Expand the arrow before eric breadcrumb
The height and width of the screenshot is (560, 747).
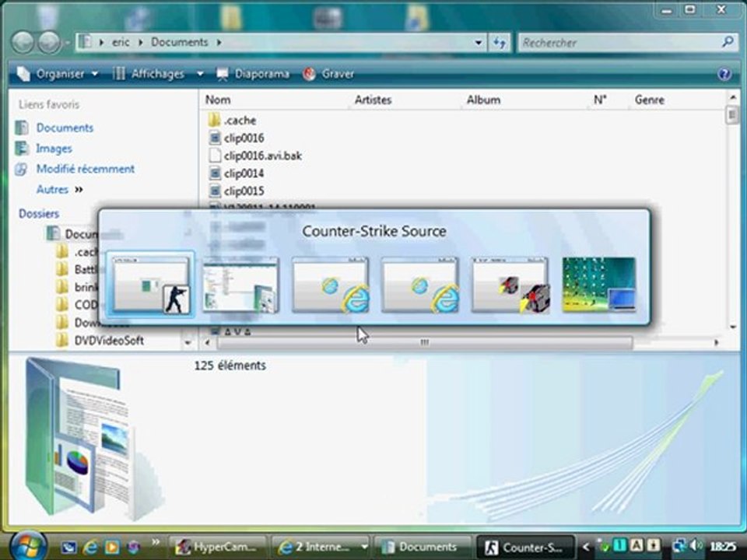point(101,42)
